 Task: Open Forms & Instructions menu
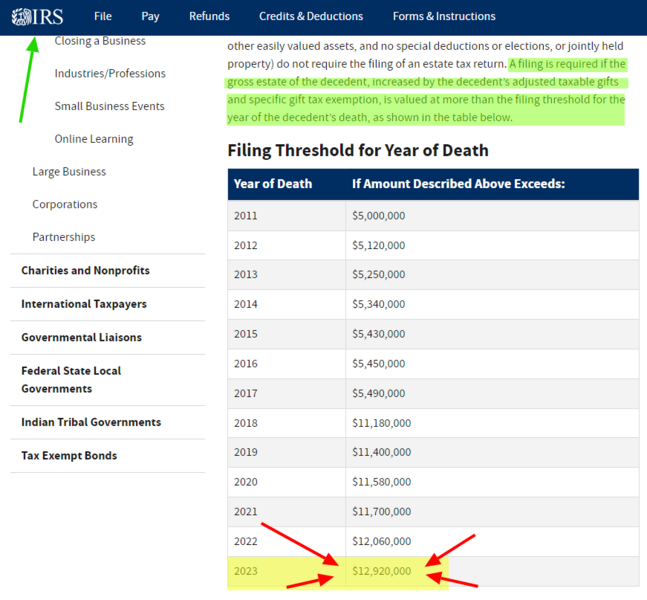click(443, 16)
